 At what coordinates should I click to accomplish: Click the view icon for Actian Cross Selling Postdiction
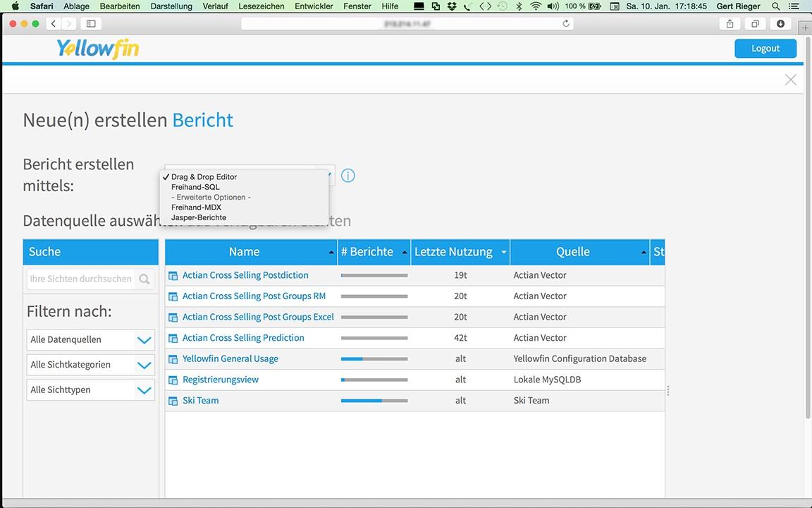(173, 276)
